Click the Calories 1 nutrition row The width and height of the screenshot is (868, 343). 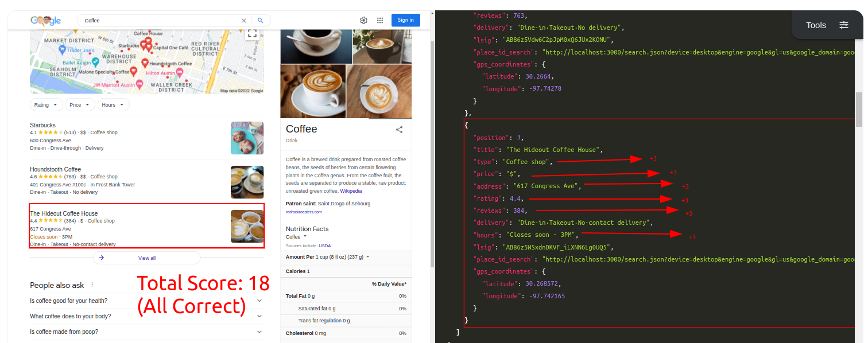click(x=346, y=271)
